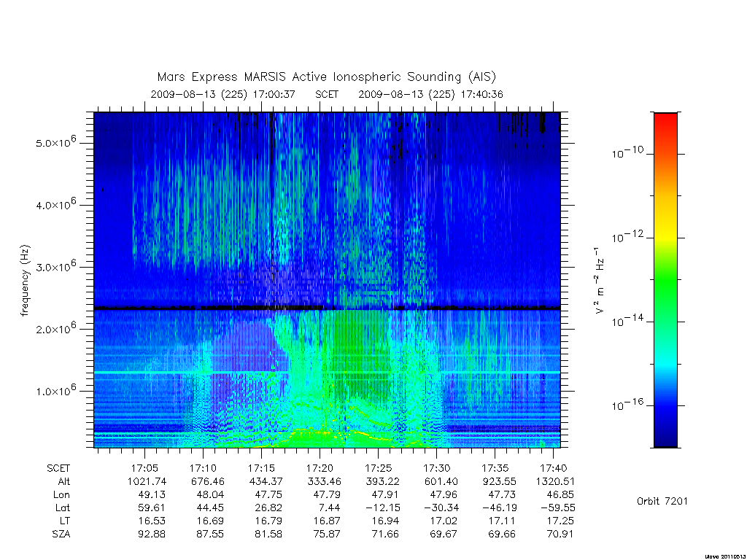Click SZA value 92.88

(152, 534)
